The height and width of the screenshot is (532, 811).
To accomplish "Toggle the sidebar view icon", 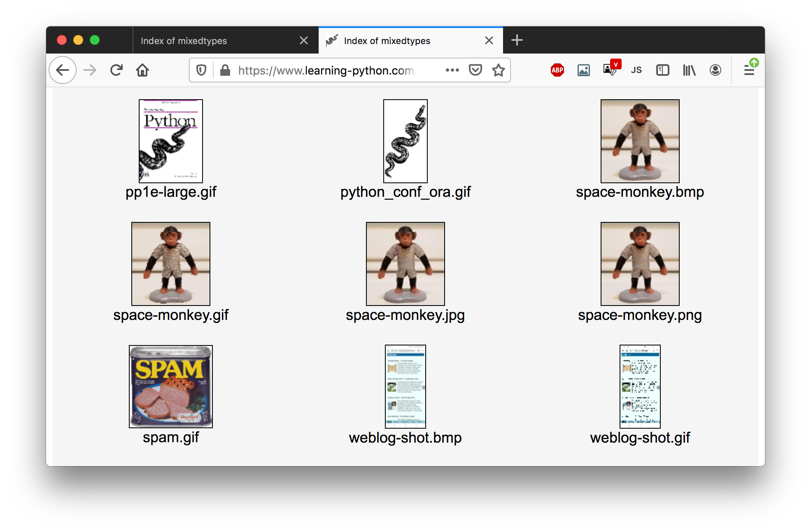I will tap(662, 70).
